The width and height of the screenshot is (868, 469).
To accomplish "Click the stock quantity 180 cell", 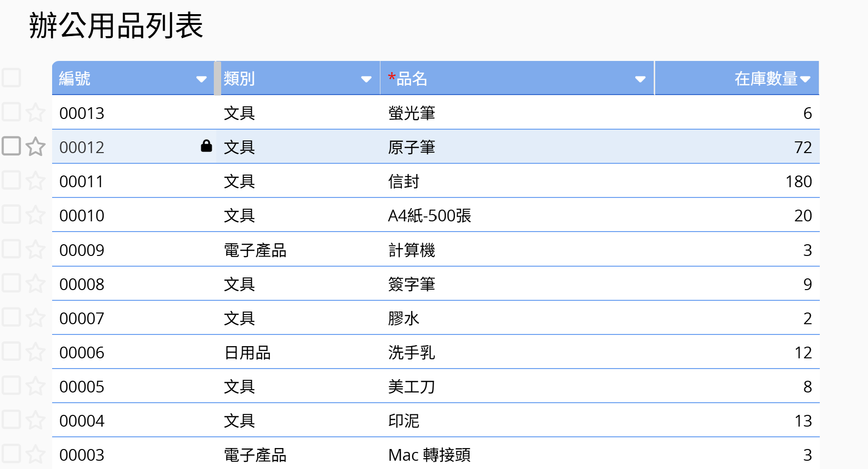I will [737, 181].
